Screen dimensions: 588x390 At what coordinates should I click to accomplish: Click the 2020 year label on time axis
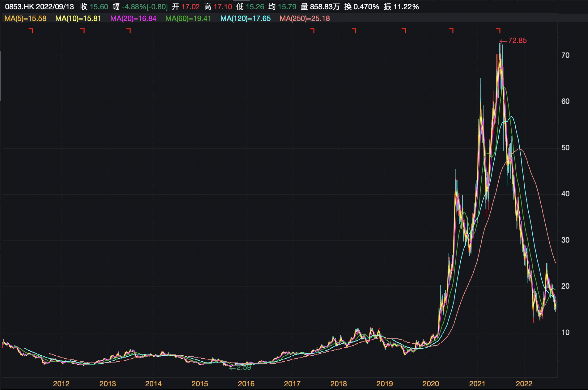click(x=431, y=384)
